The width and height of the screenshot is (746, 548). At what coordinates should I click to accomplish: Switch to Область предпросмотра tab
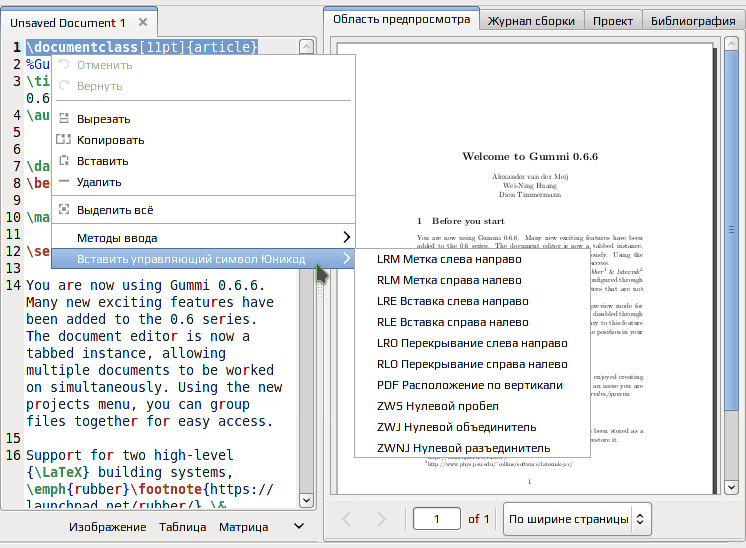[x=402, y=19]
